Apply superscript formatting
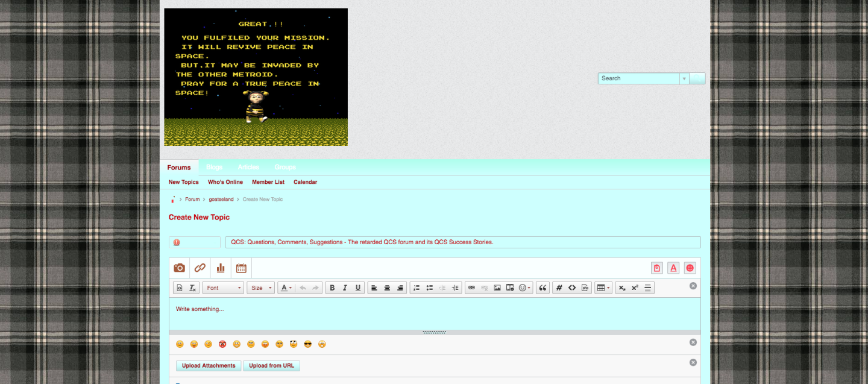 [x=635, y=288]
